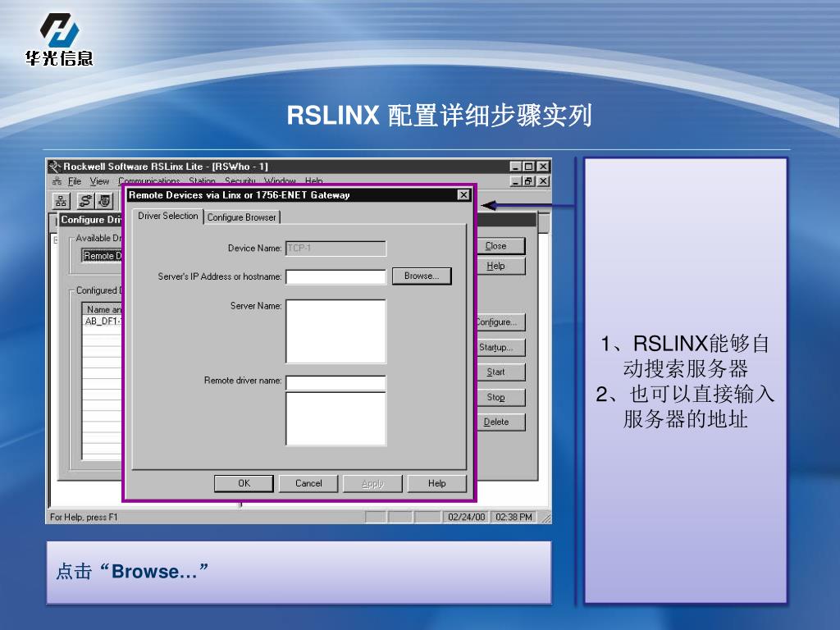Screen dimensions: 840x630
Task: Open the Help menu in menu bar
Action: (x=314, y=180)
